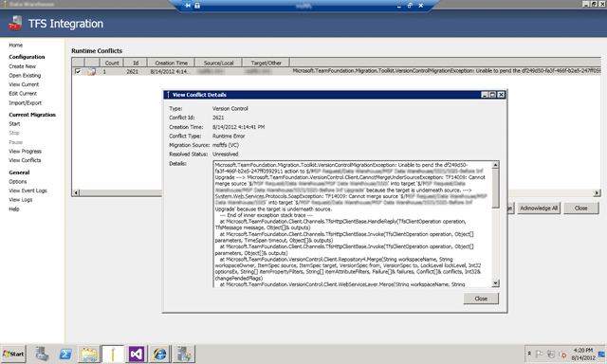Click the Acknowledge All button
The width and height of the screenshot is (607, 364).
coord(539,209)
